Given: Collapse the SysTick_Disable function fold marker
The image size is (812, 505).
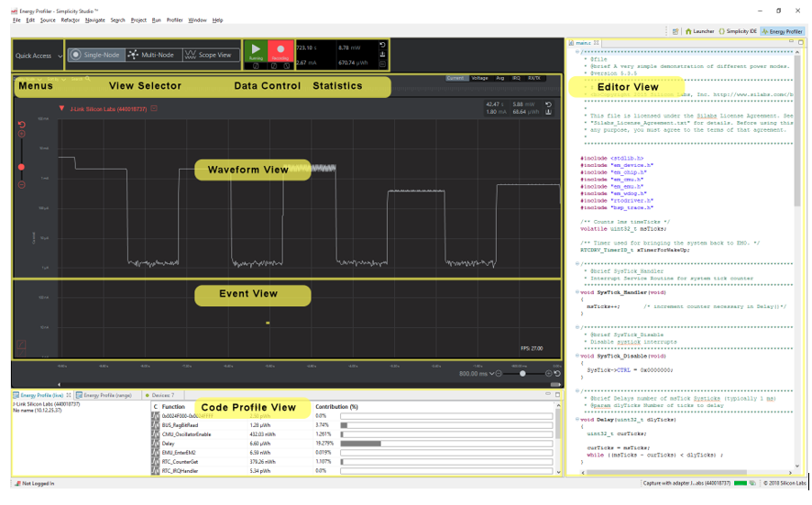Looking at the screenshot, I should 577,357.
